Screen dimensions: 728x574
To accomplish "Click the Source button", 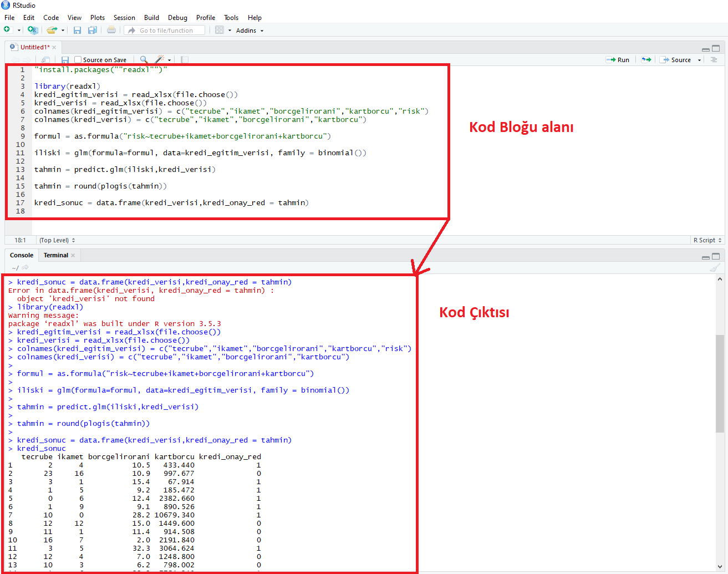I will click(676, 60).
